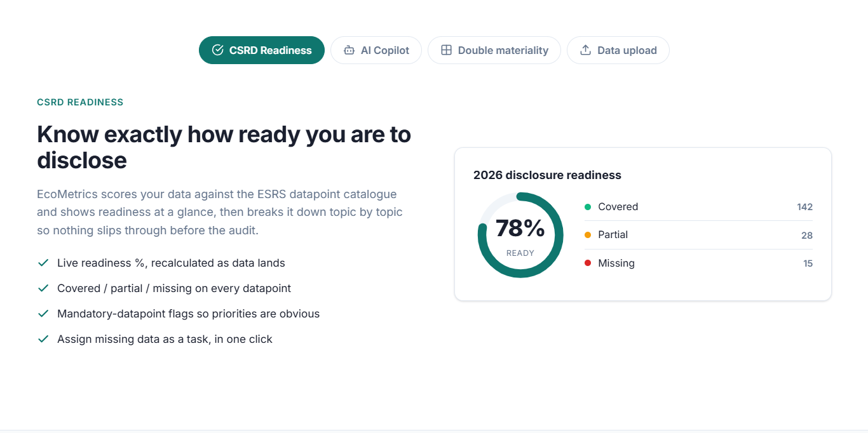Click the 'EcoMetrics scores your data' paragraph

click(220, 212)
